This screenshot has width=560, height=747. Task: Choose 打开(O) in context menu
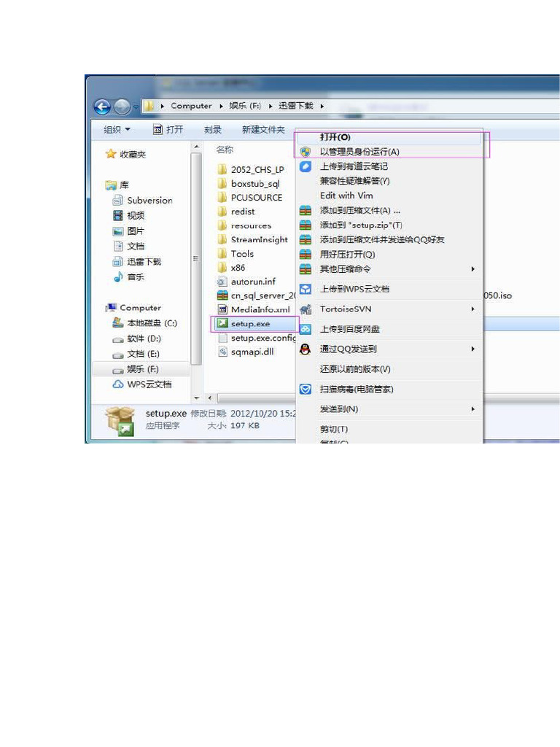389,137
